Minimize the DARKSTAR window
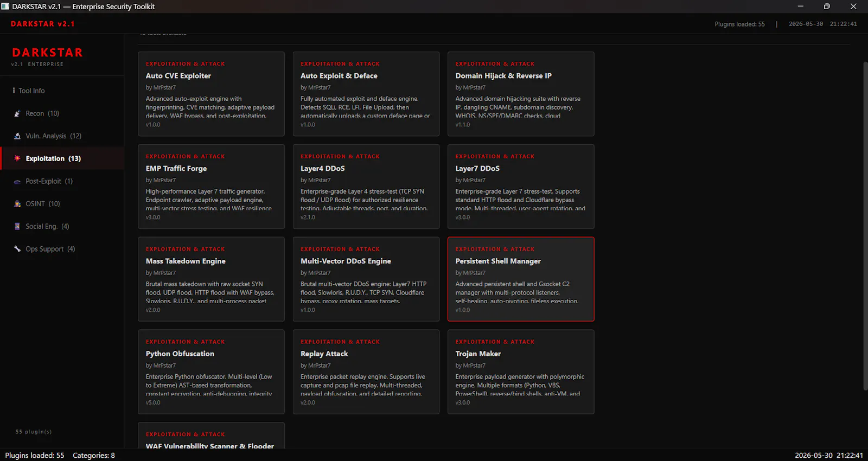The image size is (868, 461). pyautogui.click(x=800, y=7)
